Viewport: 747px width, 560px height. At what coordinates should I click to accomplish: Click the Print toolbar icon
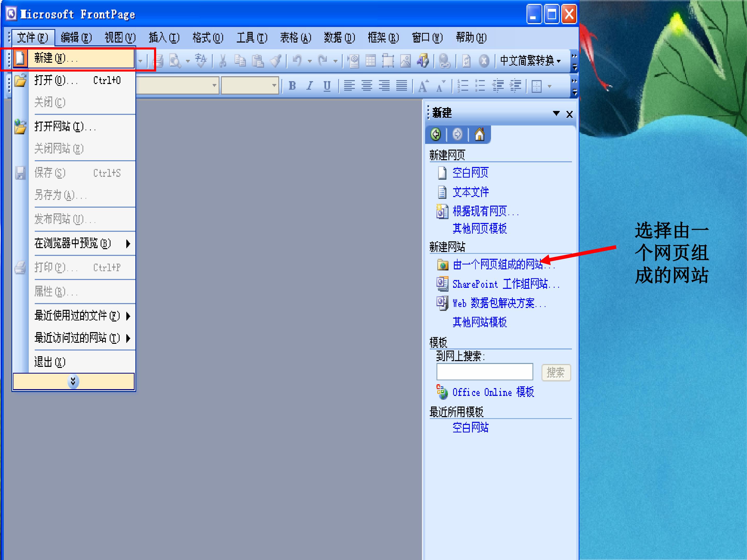158,61
